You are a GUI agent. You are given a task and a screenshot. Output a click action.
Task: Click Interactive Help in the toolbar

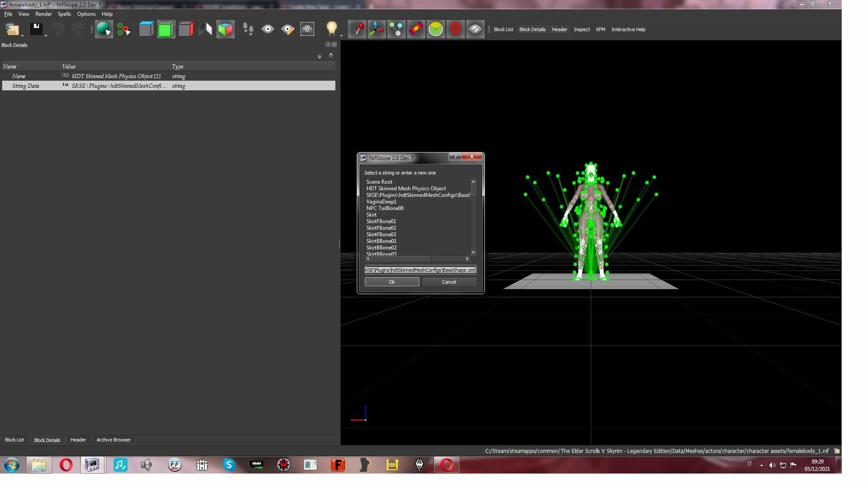click(x=628, y=29)
